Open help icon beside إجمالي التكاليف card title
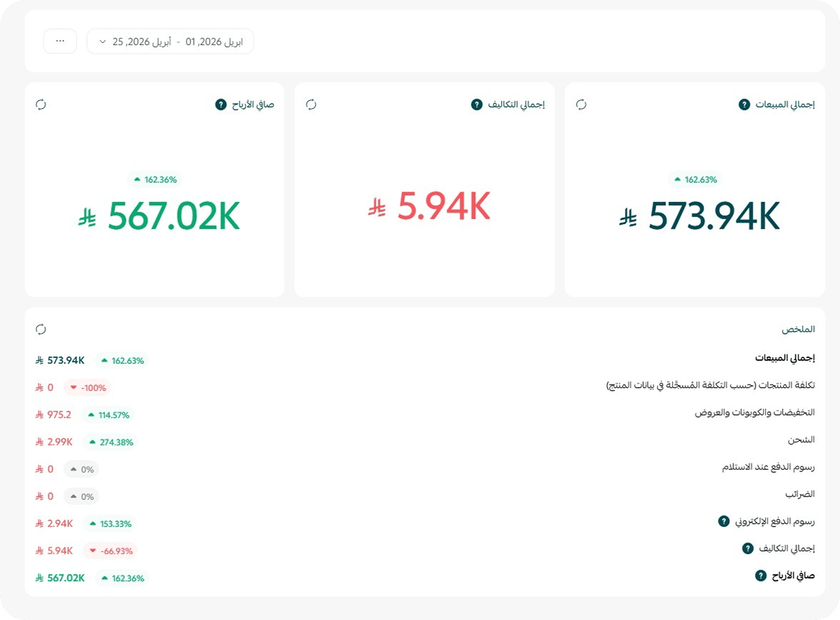This screenshot has width=840, height=620. coord(476,105)
